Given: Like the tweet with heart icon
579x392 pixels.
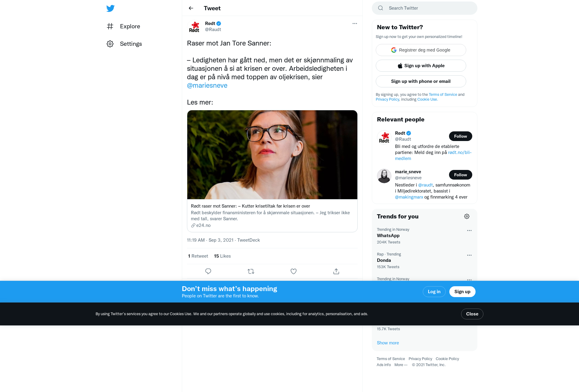Looking at the screenshot, I should pos(293,271).
